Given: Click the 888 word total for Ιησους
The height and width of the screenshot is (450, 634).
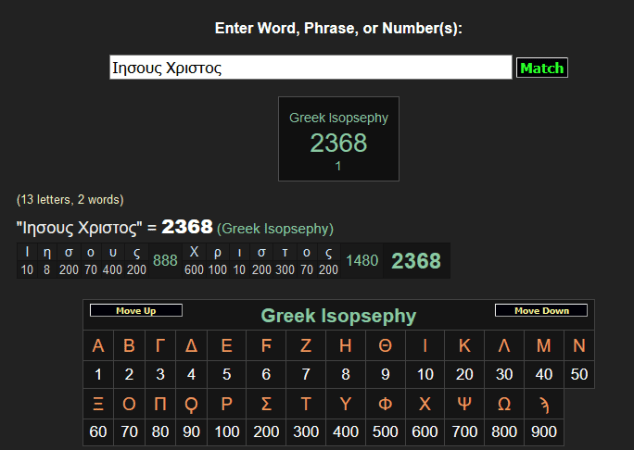Looking at the screenshot, I should point(165,261).
